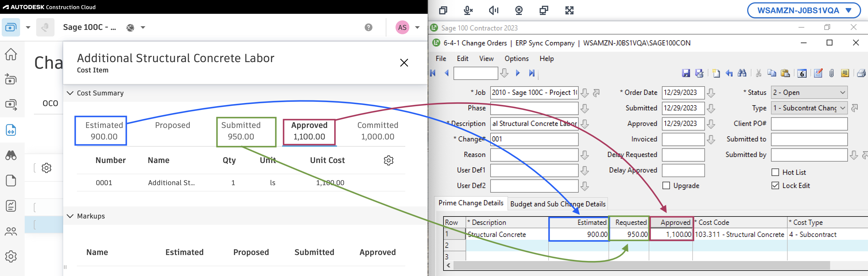Click the mute microphone icon in remote toolbar
Screen dimensions: 868x276
(468, 10)
